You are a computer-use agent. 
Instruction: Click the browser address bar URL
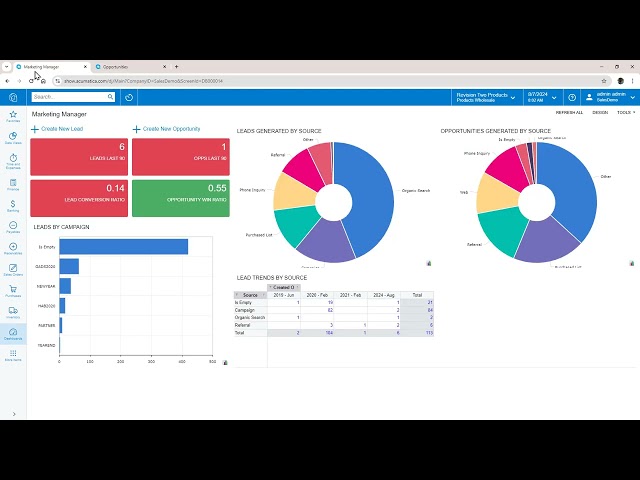[143, 81]
